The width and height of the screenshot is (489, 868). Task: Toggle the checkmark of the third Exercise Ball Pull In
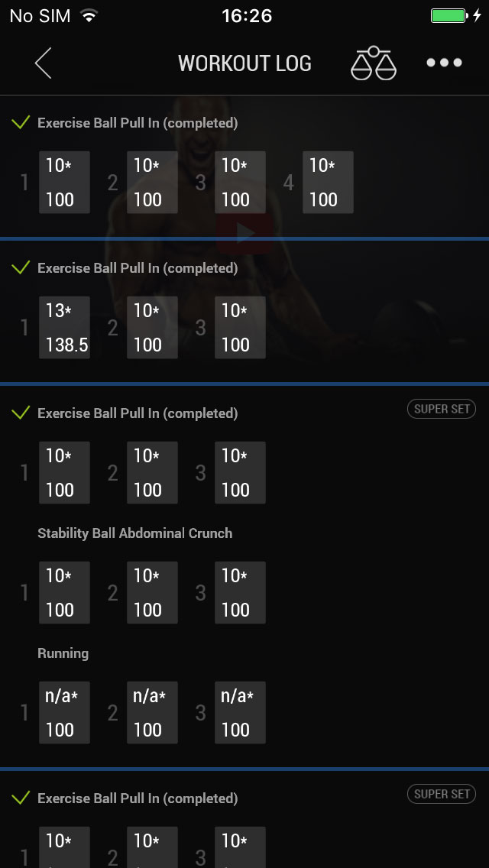point(21,413)
